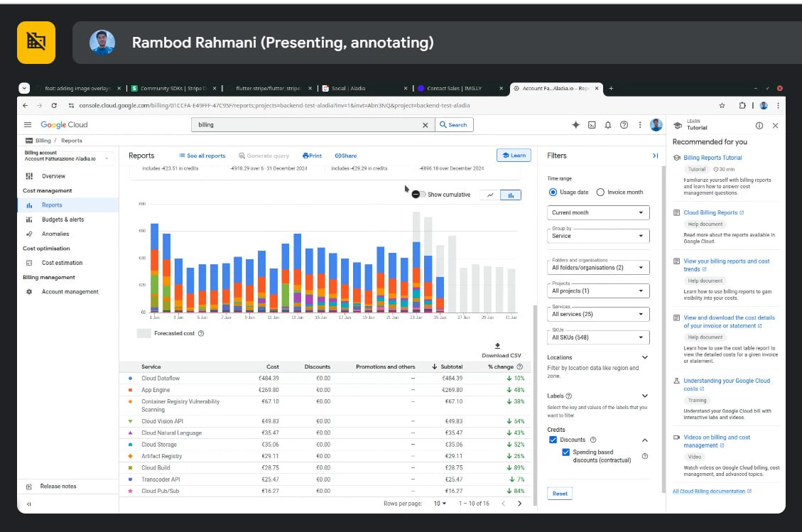Clear the billing search box with X icon
The height and width of the screenshot is (532, 802).
[425, 125]
